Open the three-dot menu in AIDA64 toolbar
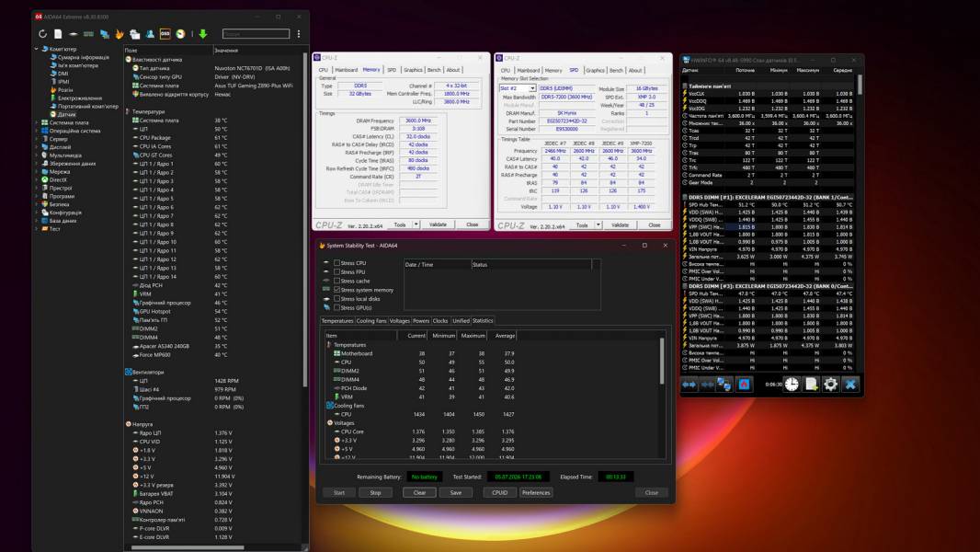Screen dimensions: 980x552 299,34
